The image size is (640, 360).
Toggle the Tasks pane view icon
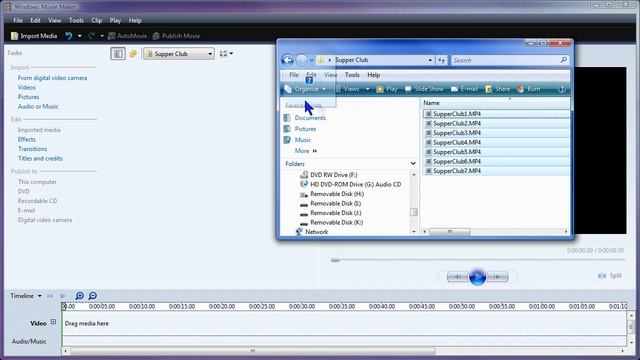coord(118,53)
